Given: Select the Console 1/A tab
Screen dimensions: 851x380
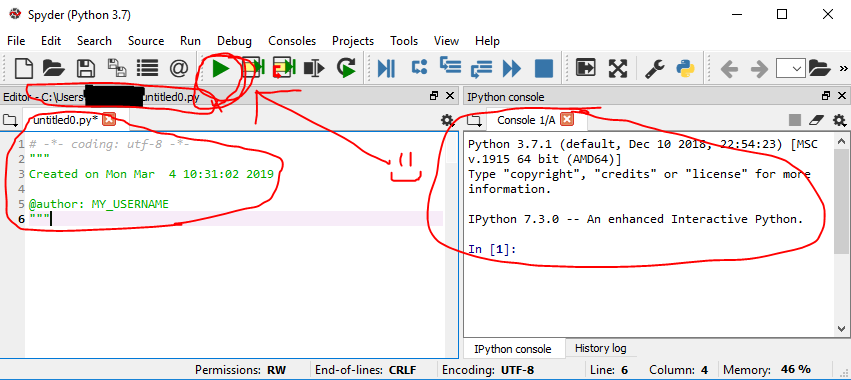Looking at the screenshot, I should [526, 120].
